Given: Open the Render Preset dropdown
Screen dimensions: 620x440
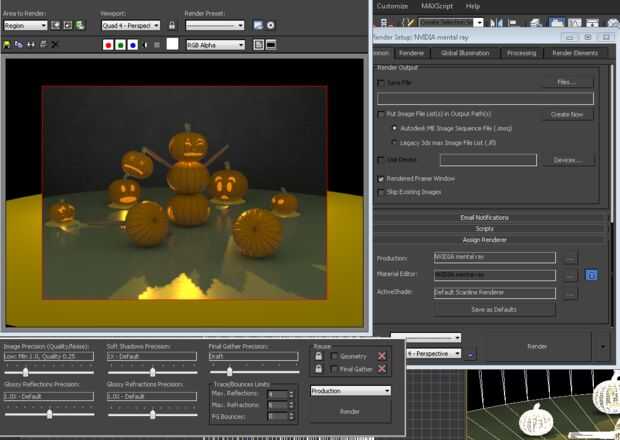Looking at the screenshot, I should pos(215,25).
